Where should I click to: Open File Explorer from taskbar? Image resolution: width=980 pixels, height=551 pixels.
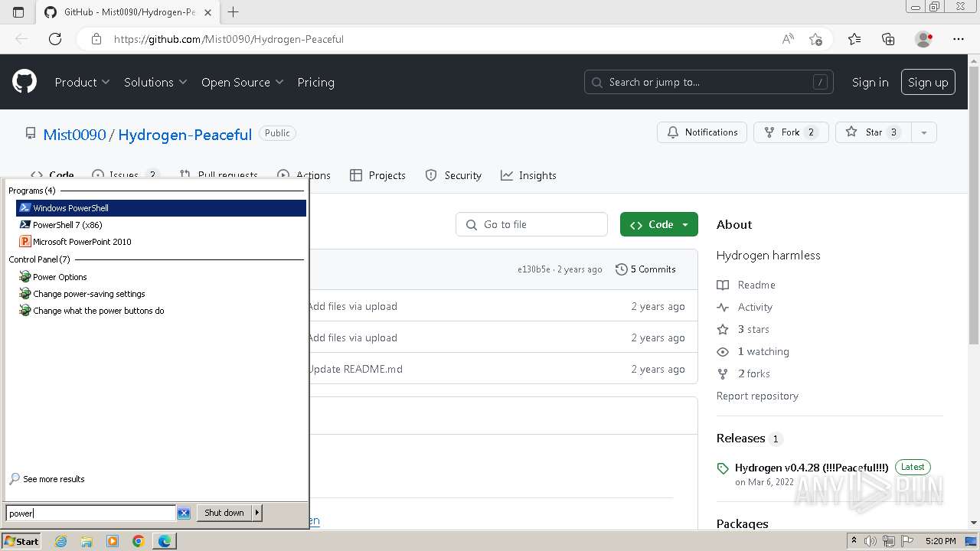click(87, 541)
